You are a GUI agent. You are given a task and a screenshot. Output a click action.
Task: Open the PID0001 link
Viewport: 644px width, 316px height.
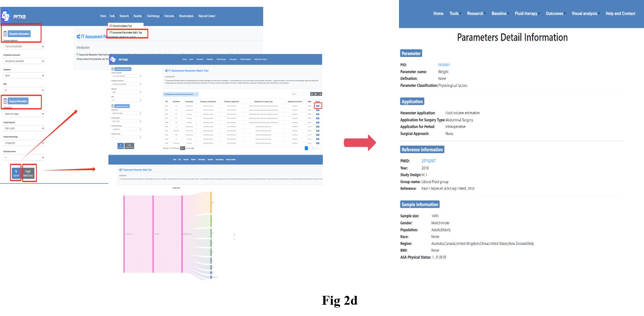(x=444, y=65)
